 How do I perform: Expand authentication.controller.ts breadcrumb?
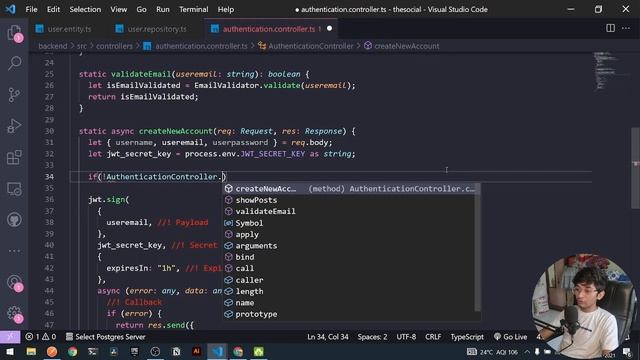(x=196, y=46)
